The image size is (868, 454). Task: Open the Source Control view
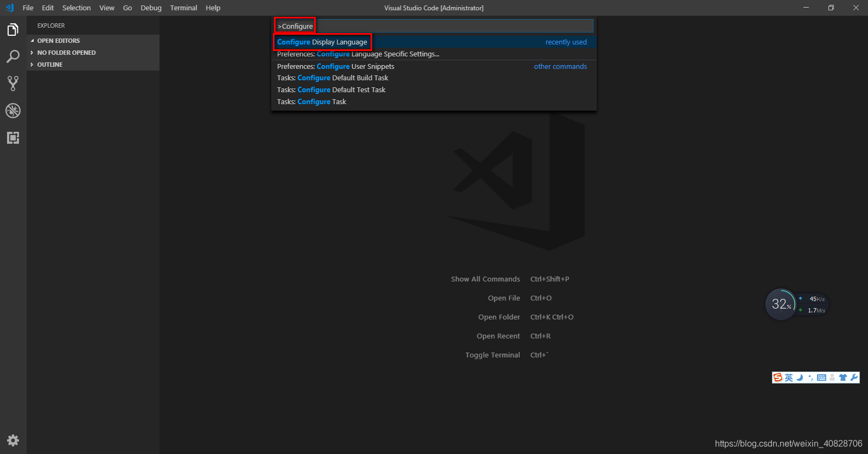pyautogui.click(x=13, y=84)
